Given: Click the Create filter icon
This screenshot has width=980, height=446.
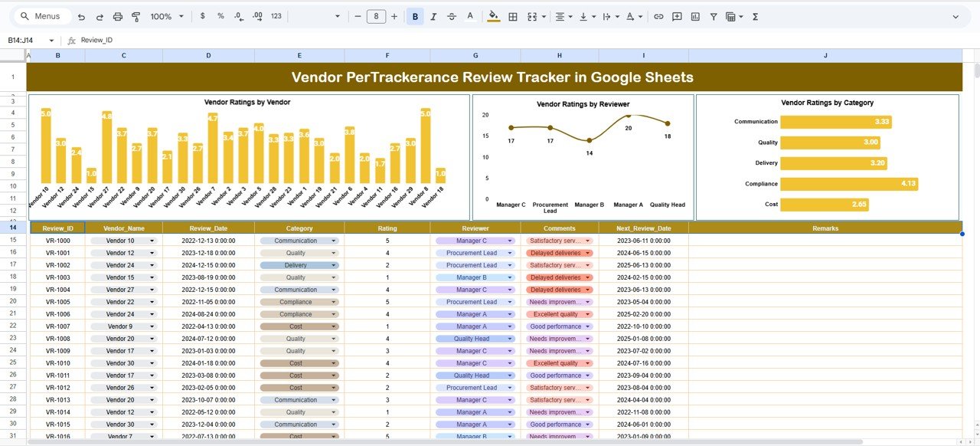Looking at the screenshot, I should click(713, 15).
